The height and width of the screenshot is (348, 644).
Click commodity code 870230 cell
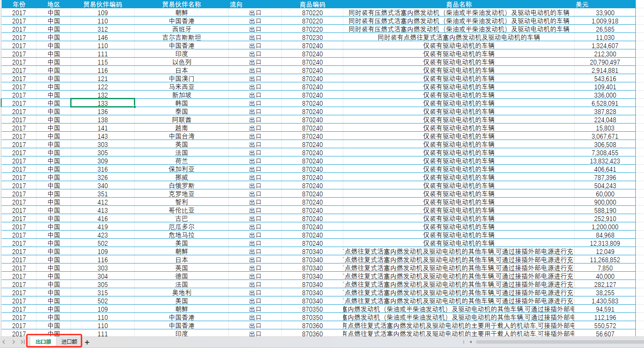312,37
